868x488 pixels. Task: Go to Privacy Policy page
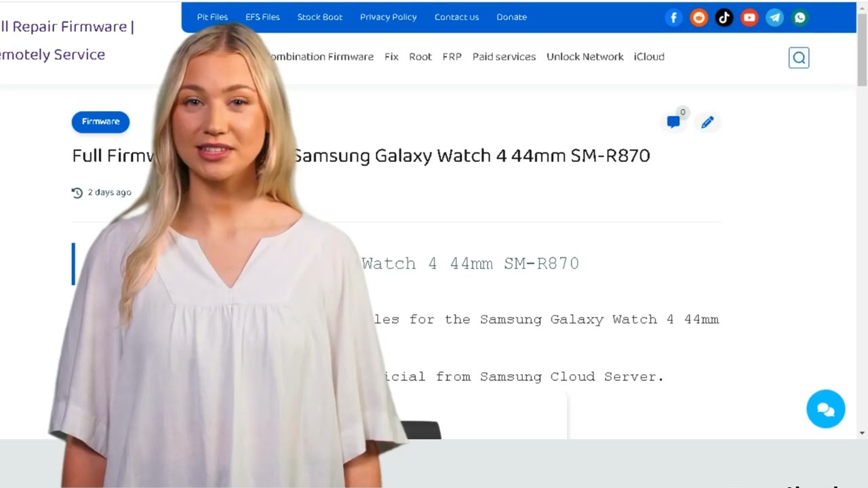pos(388,17)
